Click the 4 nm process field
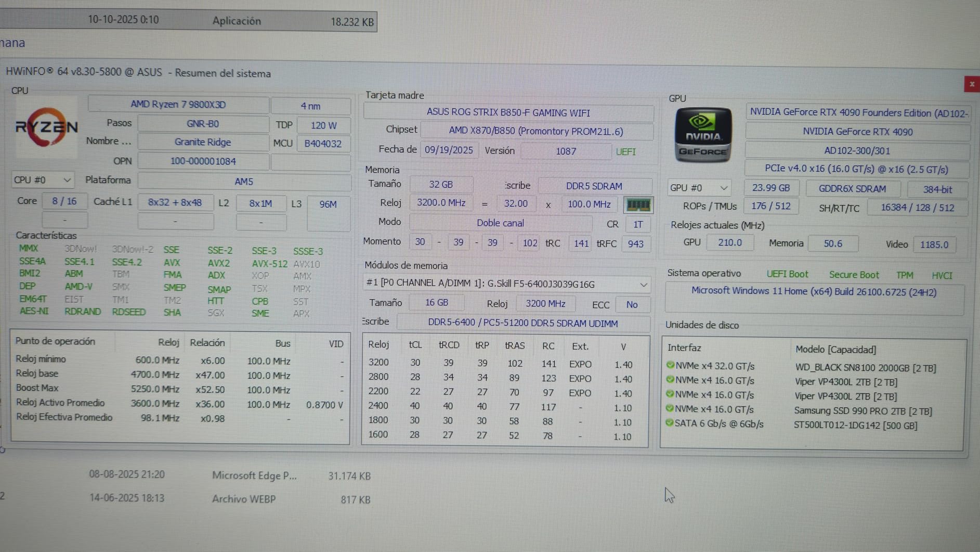Image resolution: width=980 pixels, height=552 pixels. [310, 106]
